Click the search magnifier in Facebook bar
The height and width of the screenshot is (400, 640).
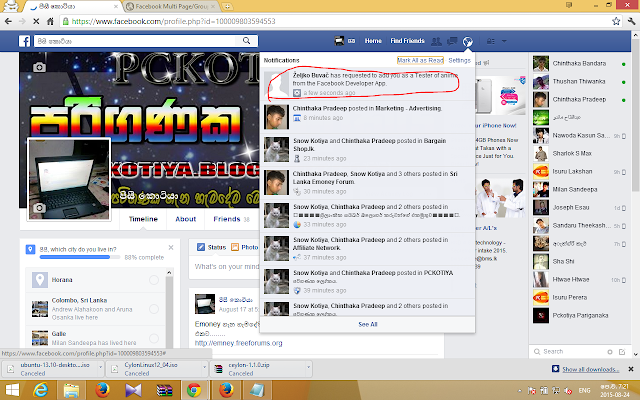pyautogui.click(x=246, y=41)
